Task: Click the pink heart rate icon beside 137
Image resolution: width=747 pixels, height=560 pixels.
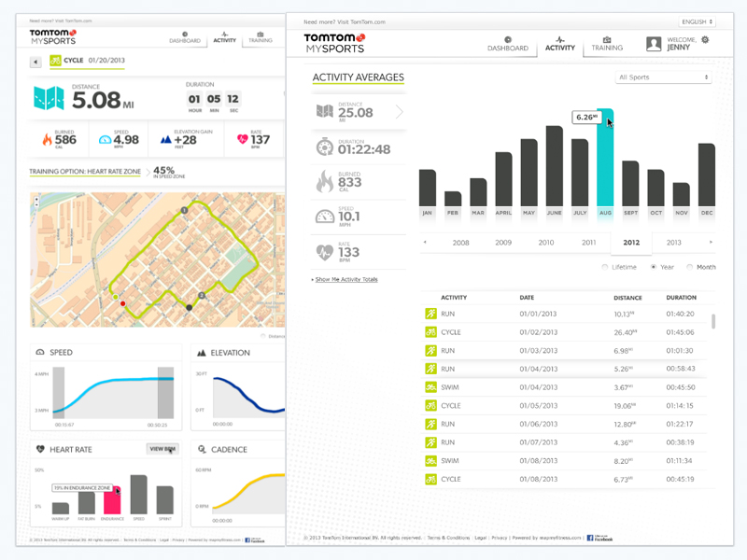Action: (242, 139)
